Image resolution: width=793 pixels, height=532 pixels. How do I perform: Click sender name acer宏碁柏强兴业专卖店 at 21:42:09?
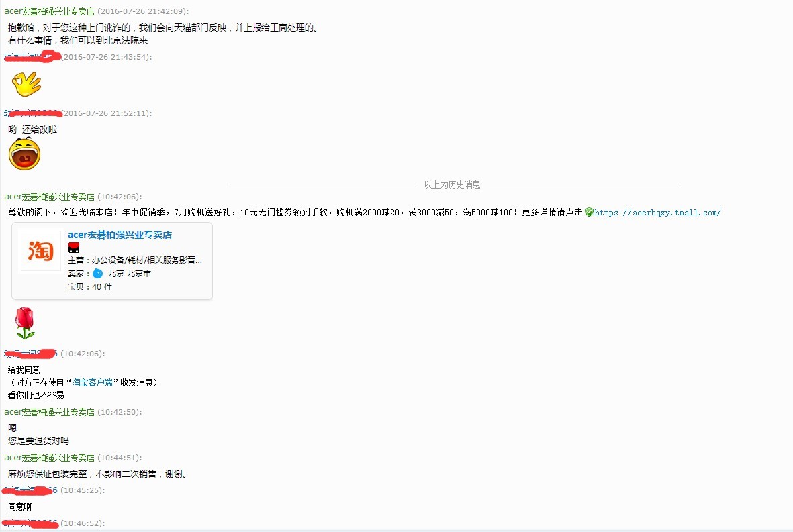[50, 11]
